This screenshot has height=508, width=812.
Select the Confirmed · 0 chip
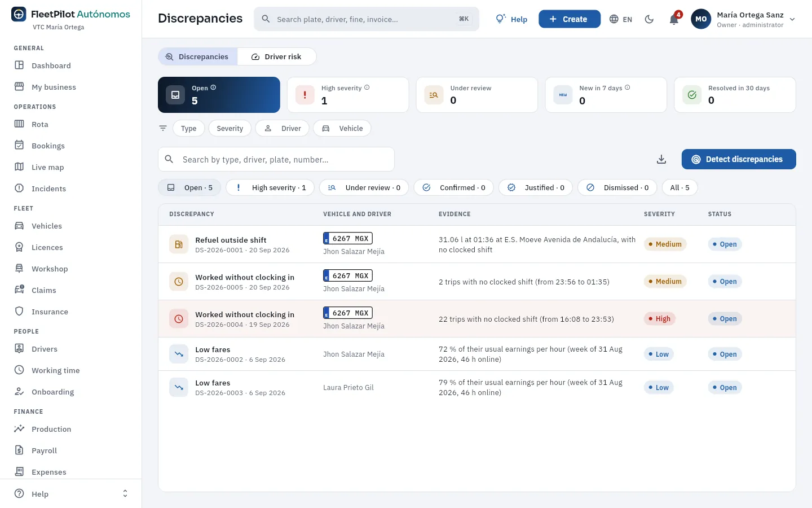point(453,187)
